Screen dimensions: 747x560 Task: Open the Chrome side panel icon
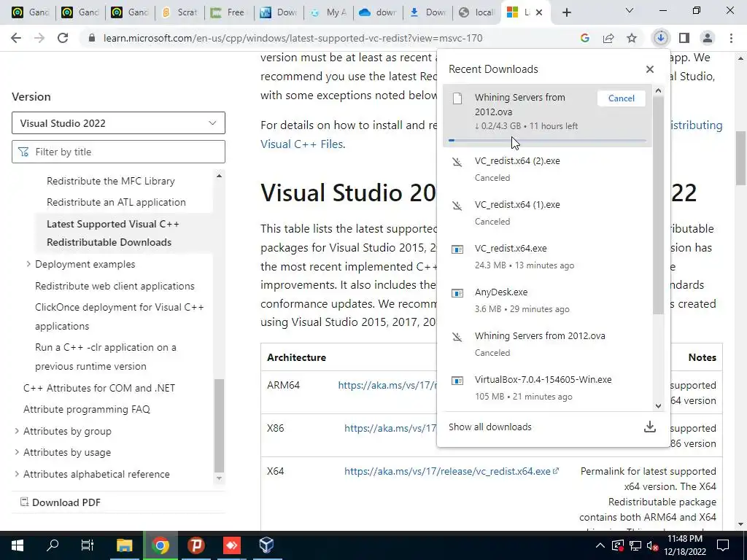(x=684, y=38)
